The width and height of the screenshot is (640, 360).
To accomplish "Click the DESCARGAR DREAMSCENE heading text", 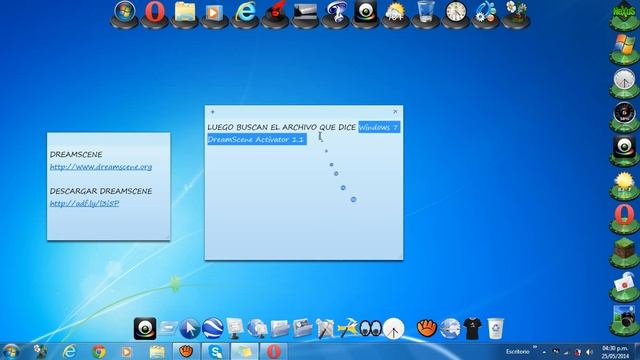I will click(101, 191).
